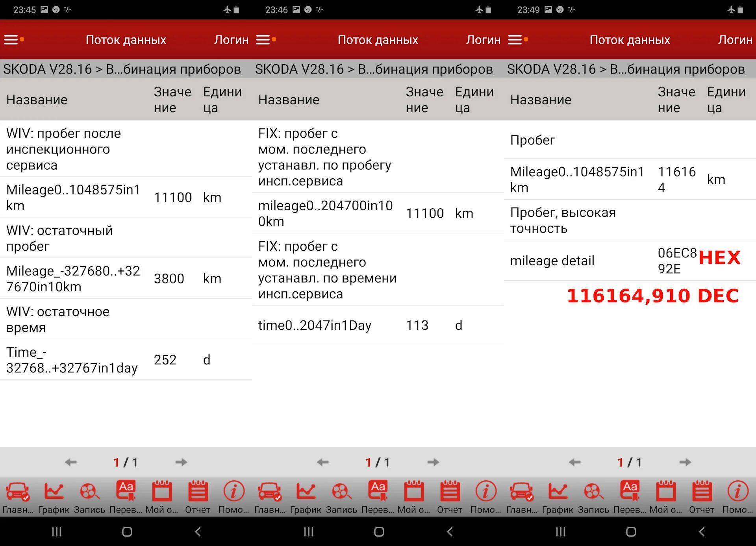Click next page arrow on right screen
This screenshot has height=546, width=756.
[x=685, y=462]
